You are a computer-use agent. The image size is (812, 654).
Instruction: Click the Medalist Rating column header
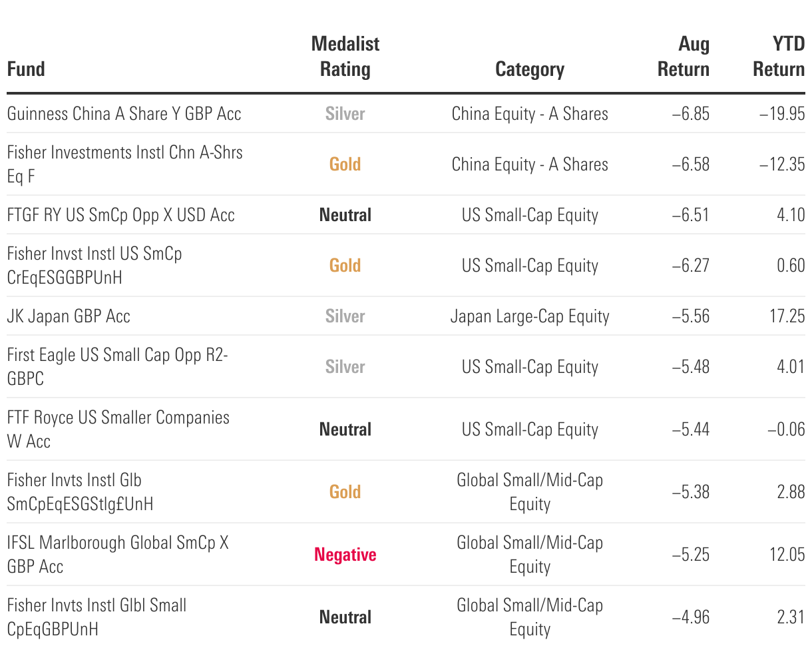pyautogui.click(x=345, y=57)
